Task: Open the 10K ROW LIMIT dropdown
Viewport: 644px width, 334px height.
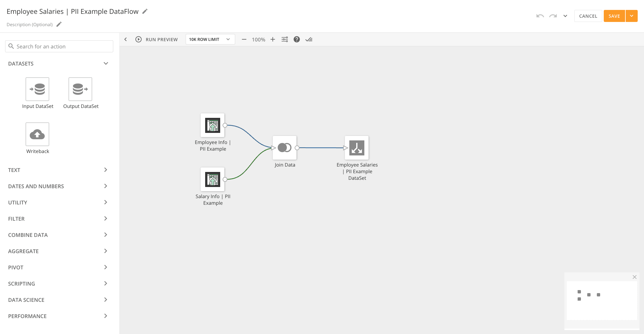Action: tap(210, 39)
